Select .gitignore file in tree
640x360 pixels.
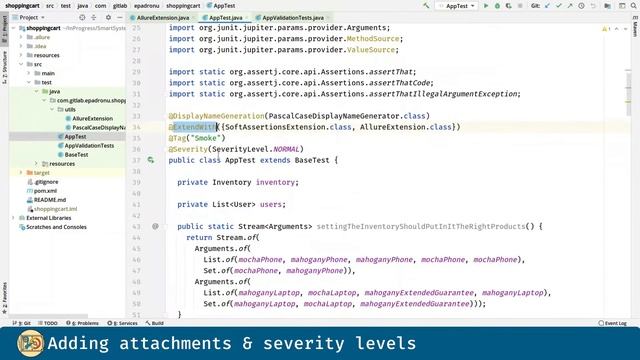coord(46,182)
